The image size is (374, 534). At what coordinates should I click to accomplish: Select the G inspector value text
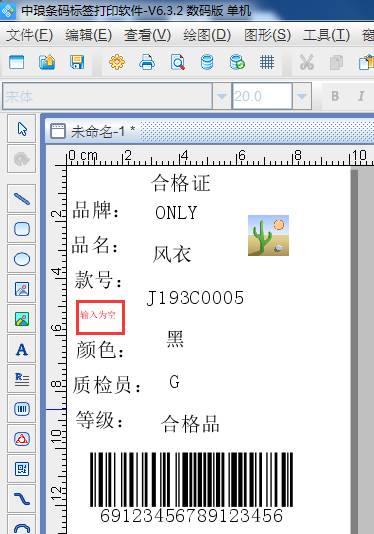[174, 382]
